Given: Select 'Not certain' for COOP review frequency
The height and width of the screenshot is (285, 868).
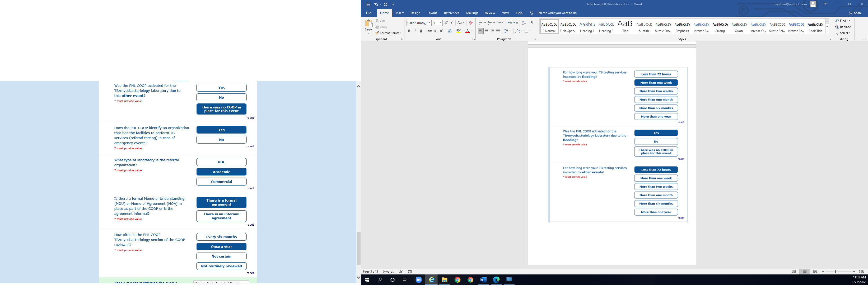Looking at the screenshot, I should tap(221, 256).
